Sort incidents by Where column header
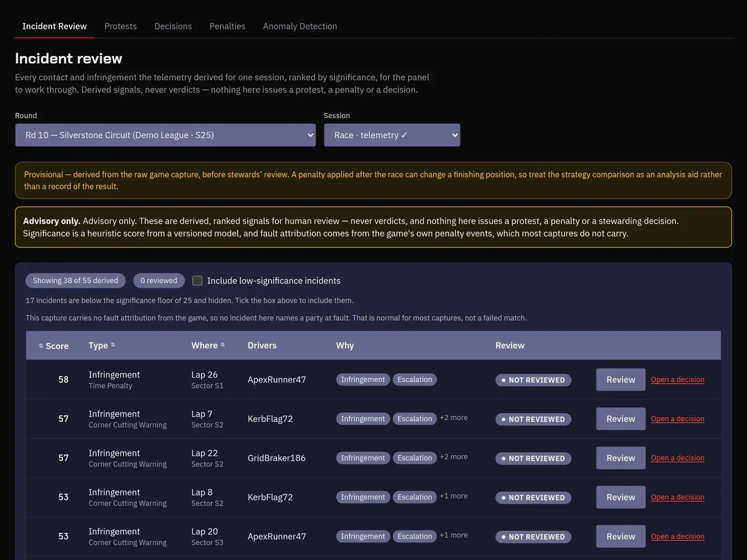Viewport: 747px width, 560px height. click(208, 346)
